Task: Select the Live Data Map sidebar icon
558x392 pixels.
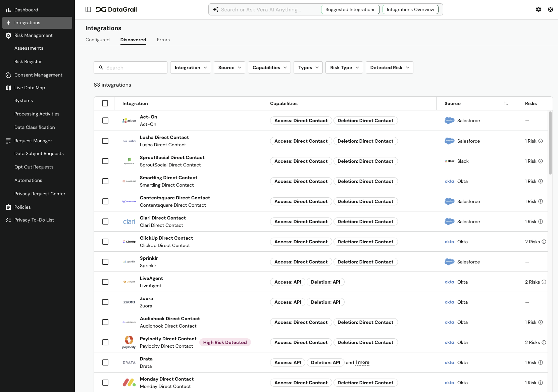Action: [8, 88]
